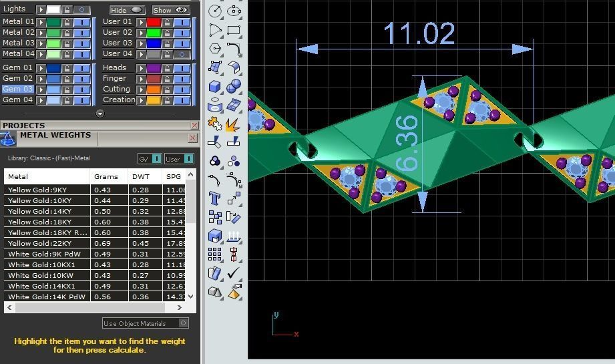Viewport: 615px width, 364px height.
Task: Select the Metal 03 layer name
Action: (x=19, y=43)
